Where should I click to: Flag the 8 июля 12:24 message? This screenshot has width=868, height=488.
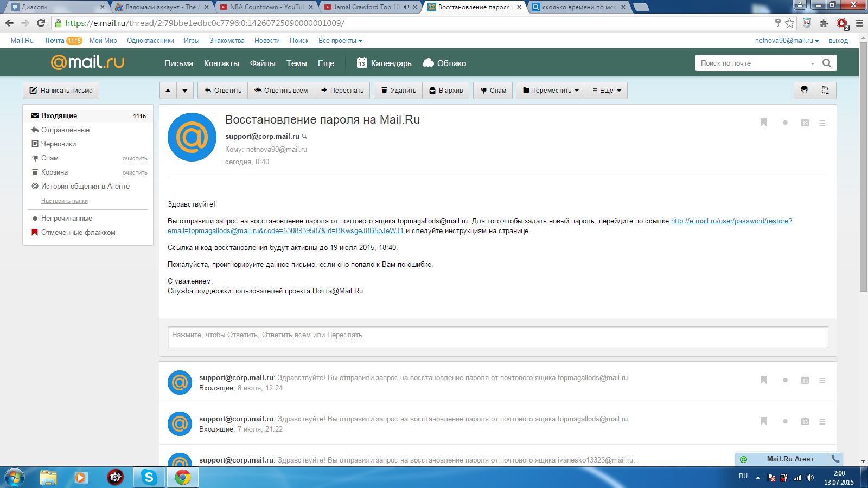763,380
